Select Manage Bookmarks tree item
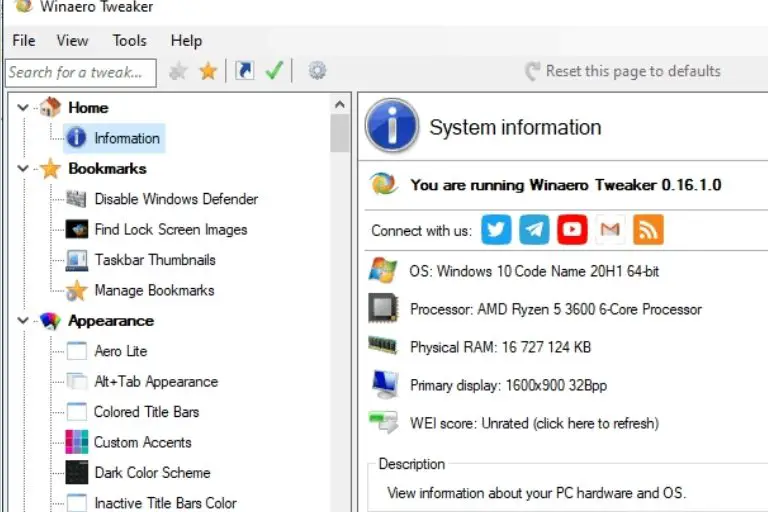The image size is (768, 512). pos(154,290)
